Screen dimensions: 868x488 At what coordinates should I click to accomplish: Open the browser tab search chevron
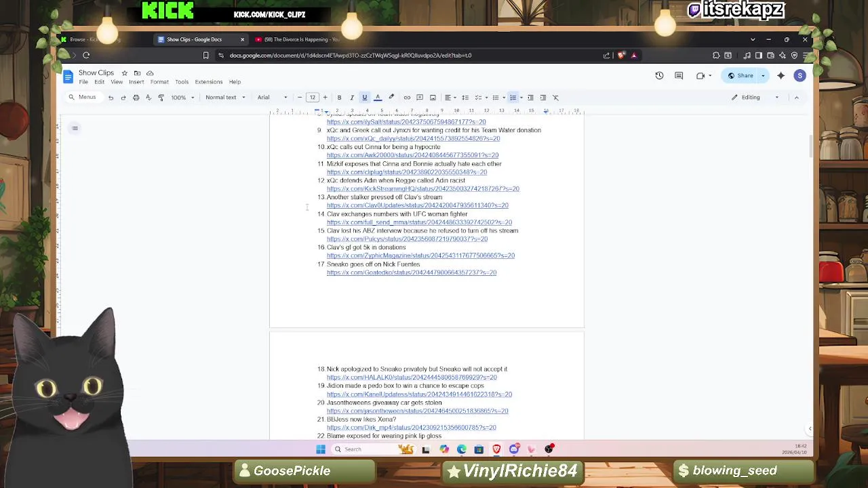click(753, 39)
